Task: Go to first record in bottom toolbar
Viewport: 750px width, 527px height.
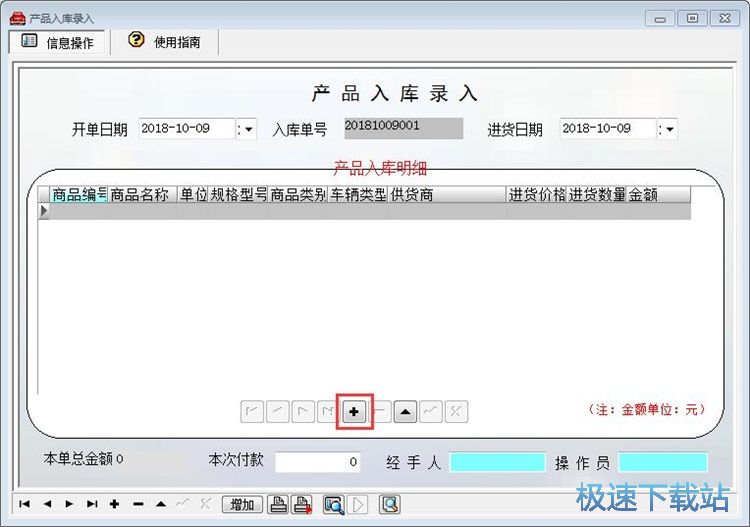Action: coord(24,504)
